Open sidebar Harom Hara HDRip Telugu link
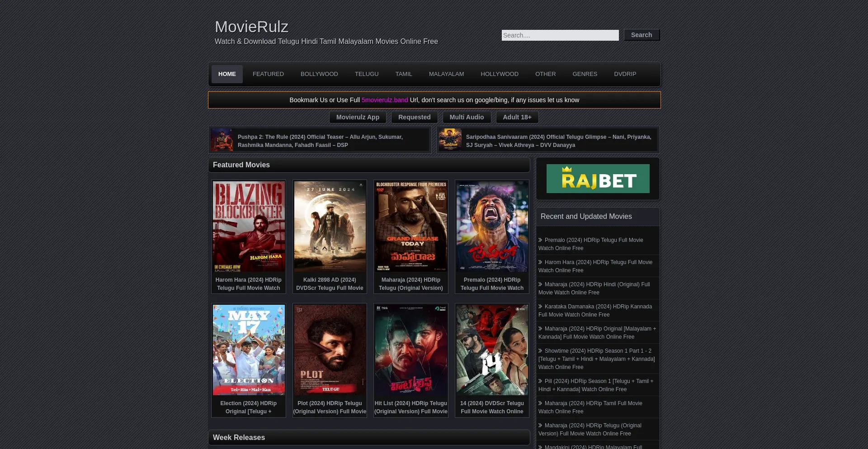The image size is (868, 449). point(595,266)
